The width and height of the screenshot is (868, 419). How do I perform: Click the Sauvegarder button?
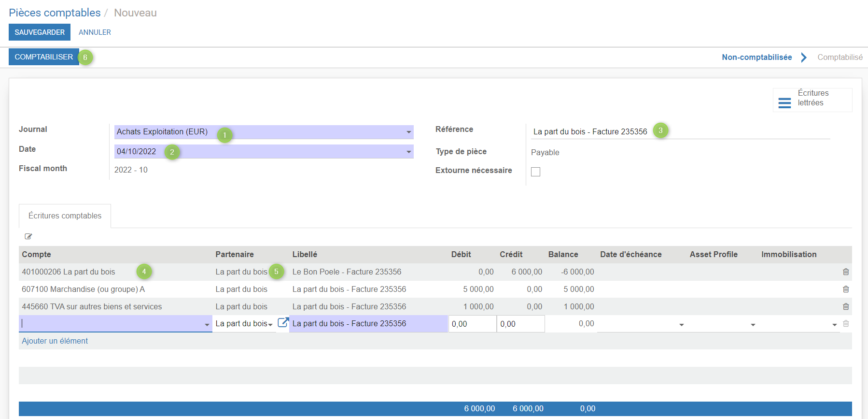click(40, 32)
